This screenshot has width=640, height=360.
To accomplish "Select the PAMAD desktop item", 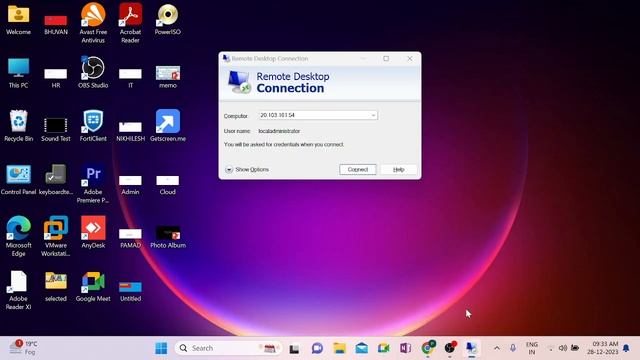I will coord(130,238).
